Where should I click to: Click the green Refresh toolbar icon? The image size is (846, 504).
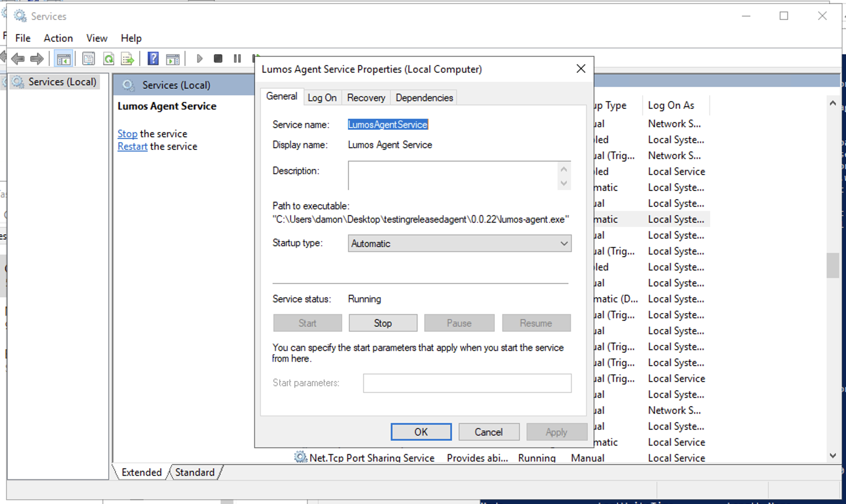tap(109, 59)
